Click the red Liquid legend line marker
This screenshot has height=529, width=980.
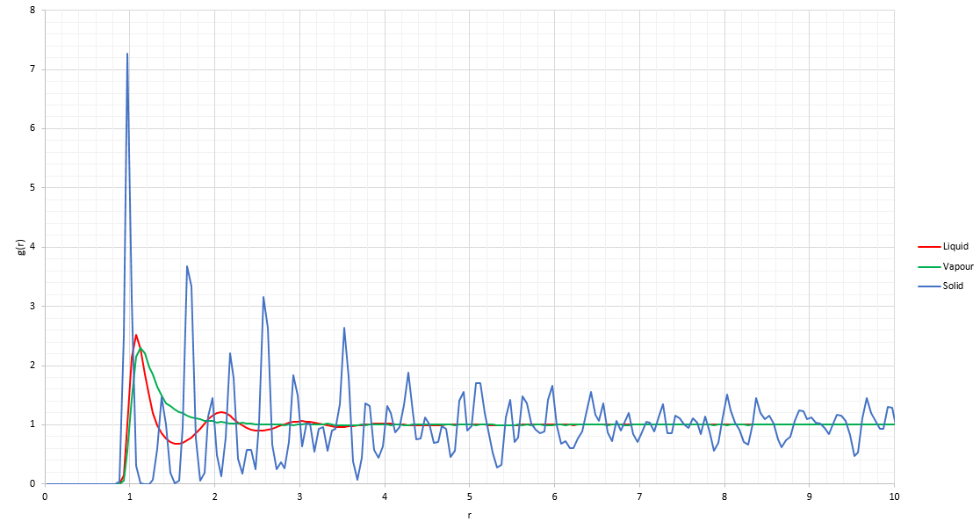[x=928, y=247]
